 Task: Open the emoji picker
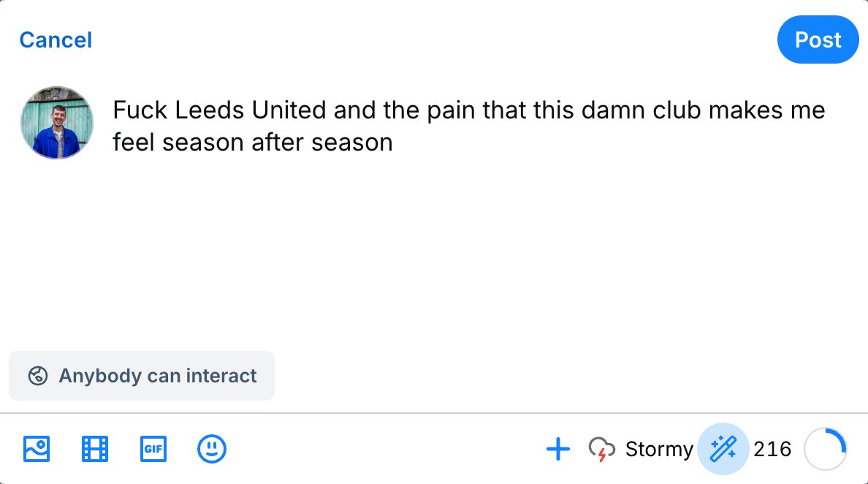212,448
